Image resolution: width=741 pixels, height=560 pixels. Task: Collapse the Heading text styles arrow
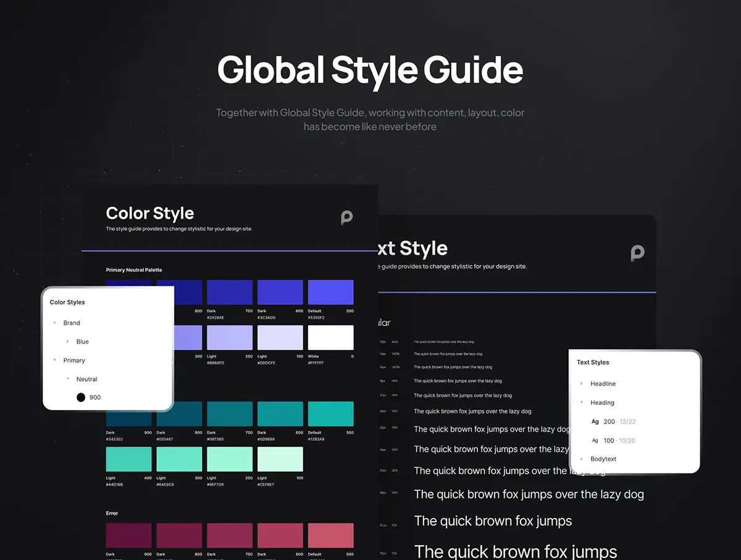coord(582,403)
